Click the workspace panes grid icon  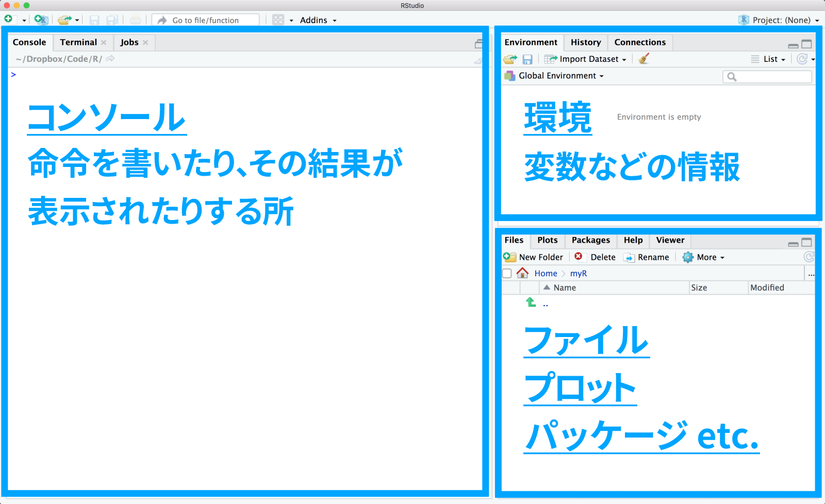278,20
